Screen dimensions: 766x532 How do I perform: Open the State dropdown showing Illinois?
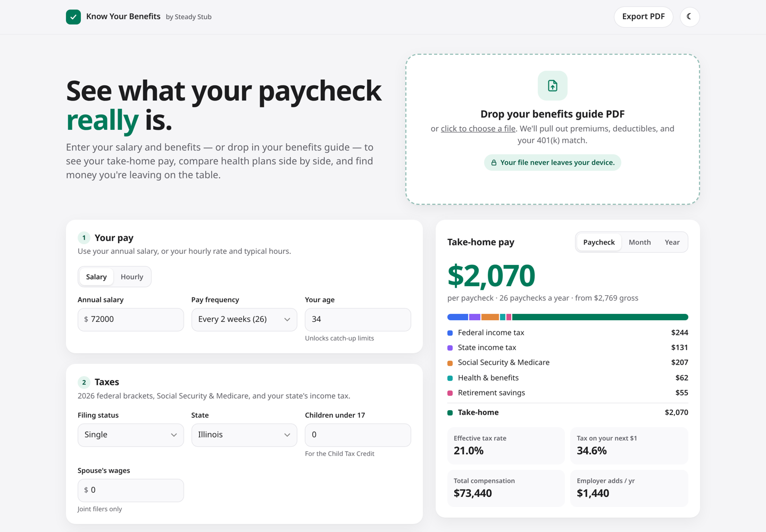coord(244,435)
